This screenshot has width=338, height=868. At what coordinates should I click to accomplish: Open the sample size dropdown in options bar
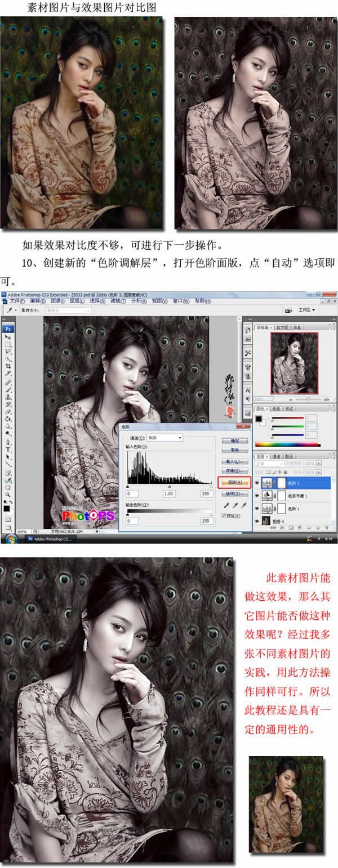pyautogui.click(x=68, y=309)
